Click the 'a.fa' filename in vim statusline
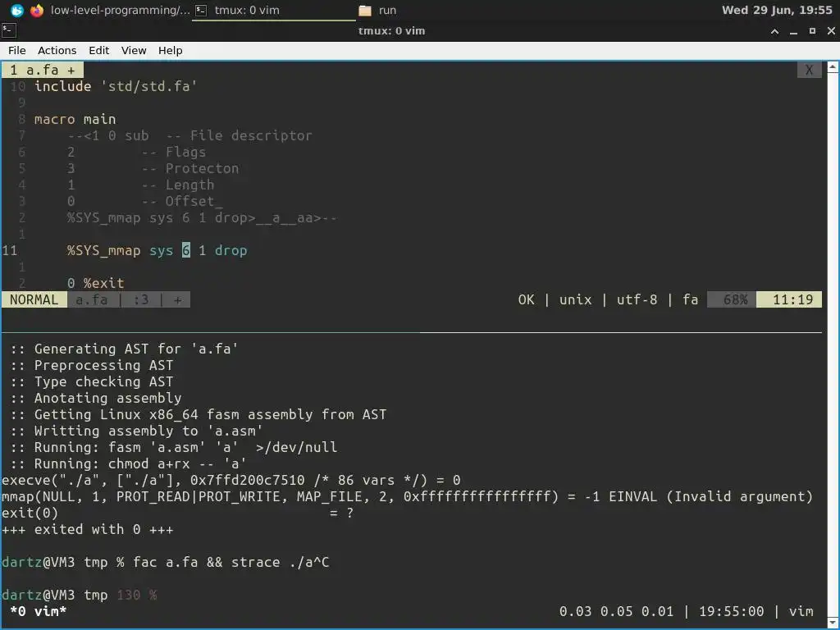 click(x=92, y=299)
